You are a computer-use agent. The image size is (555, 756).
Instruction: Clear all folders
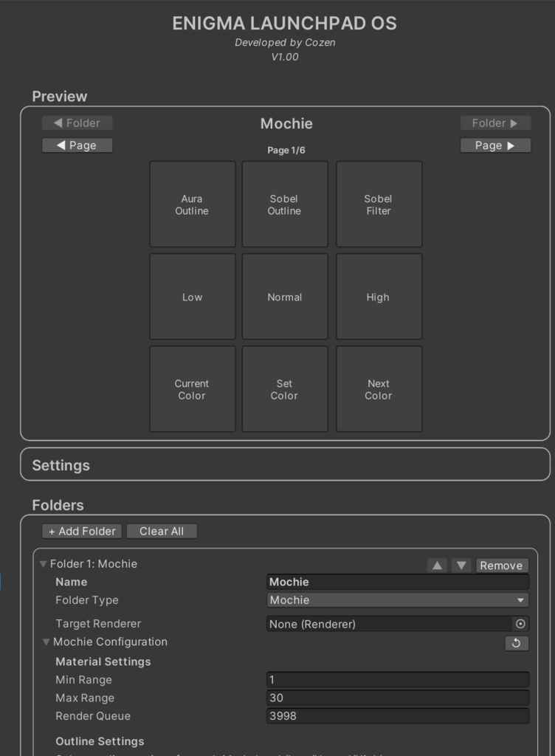coord(162,532)
